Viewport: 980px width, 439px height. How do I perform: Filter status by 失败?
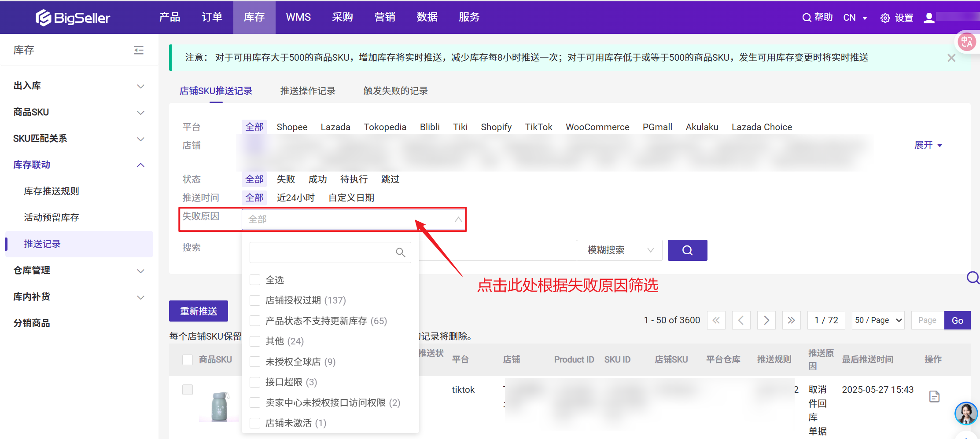(x=286, y=179)
